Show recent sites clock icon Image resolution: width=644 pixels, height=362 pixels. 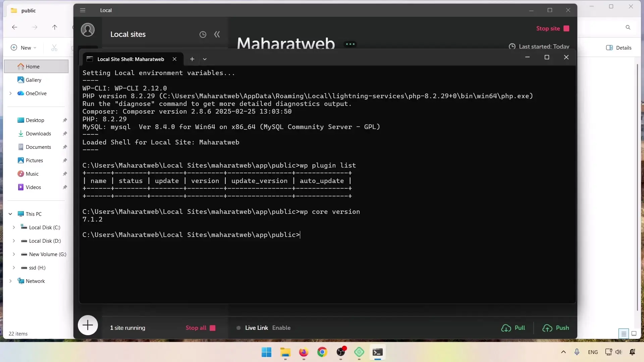203,35
